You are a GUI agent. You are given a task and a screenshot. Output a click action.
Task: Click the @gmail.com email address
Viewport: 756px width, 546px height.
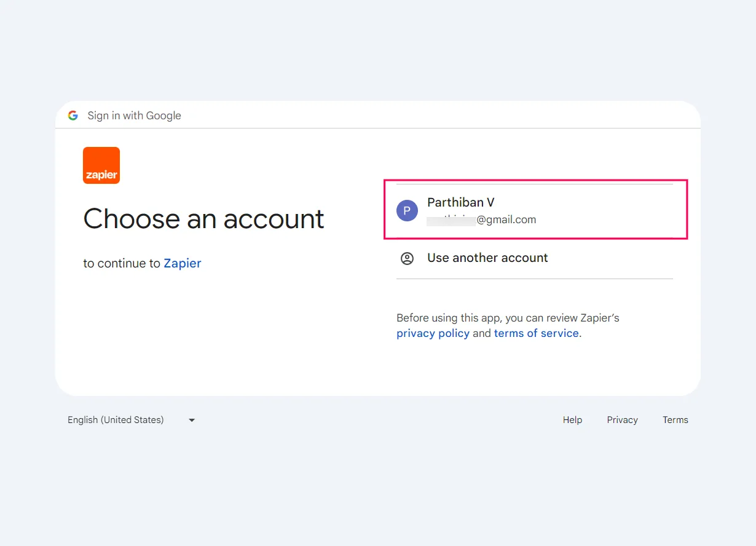(x=482, y=220)
